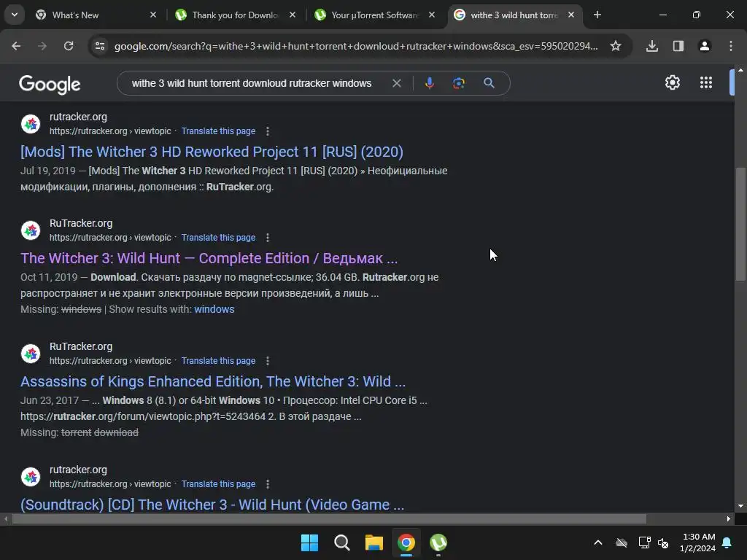Search by image with Google Lens icon
The width and height of the screenshot is (747, 560).
(458, 83)
